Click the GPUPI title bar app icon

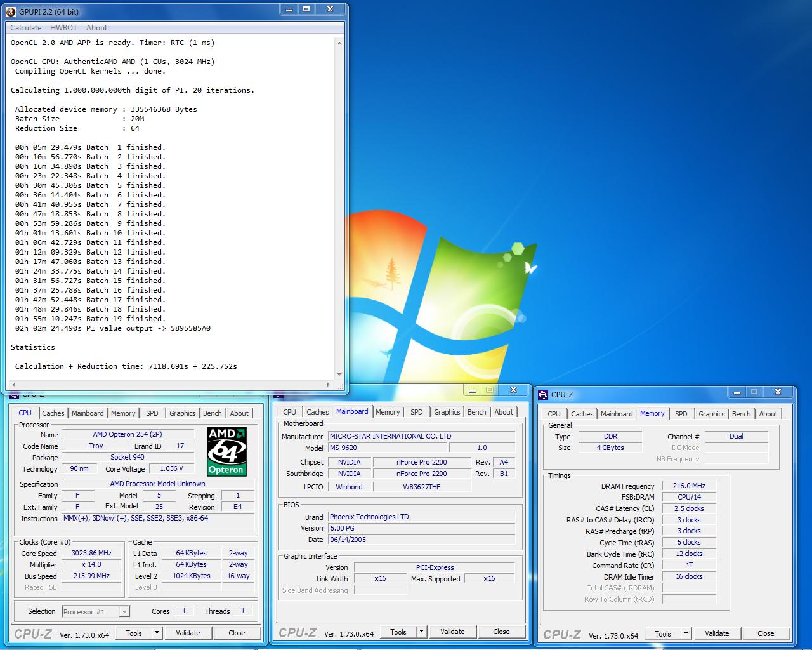pos(11,11)
